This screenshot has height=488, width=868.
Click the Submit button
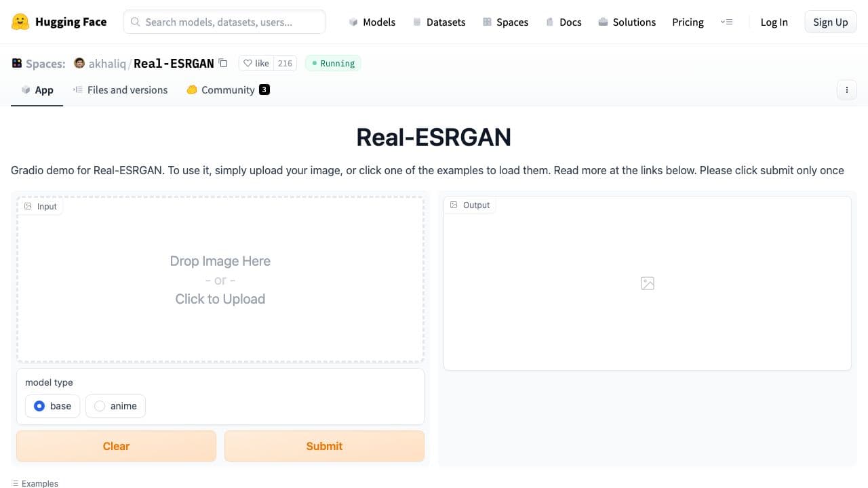(324, 446)
